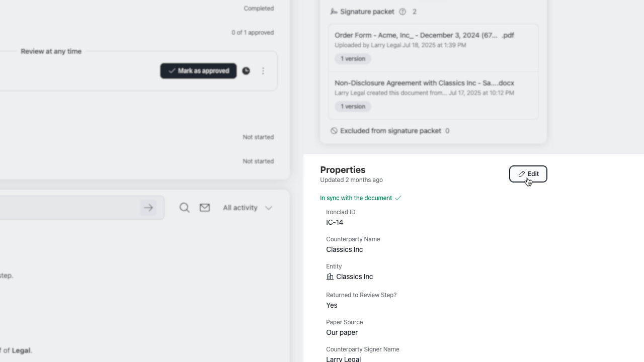
Task: Click the Edit properties pencil button
Action: (x=528, y=174)
